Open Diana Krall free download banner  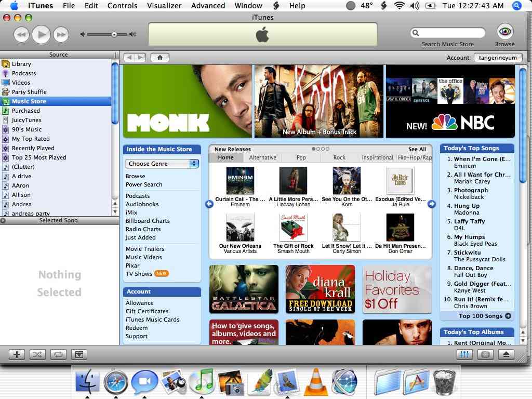(x=320, y=289)
